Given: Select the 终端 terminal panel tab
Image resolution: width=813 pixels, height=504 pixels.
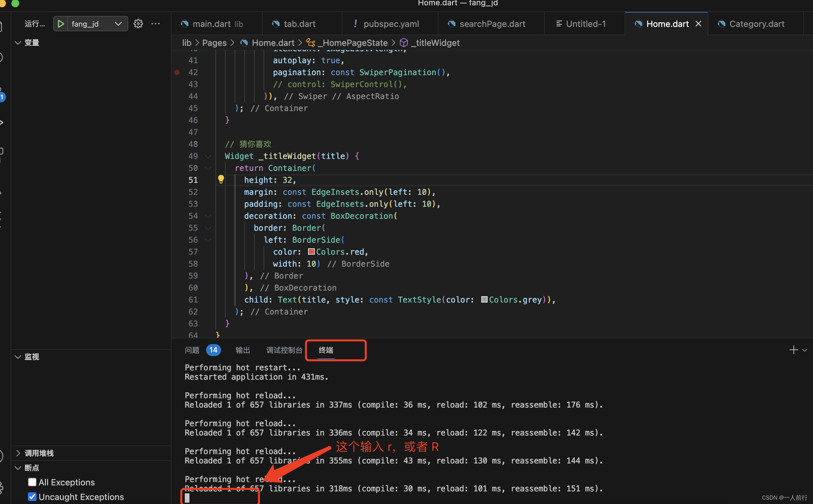Looking at the screenshot, I should point(326,350).
